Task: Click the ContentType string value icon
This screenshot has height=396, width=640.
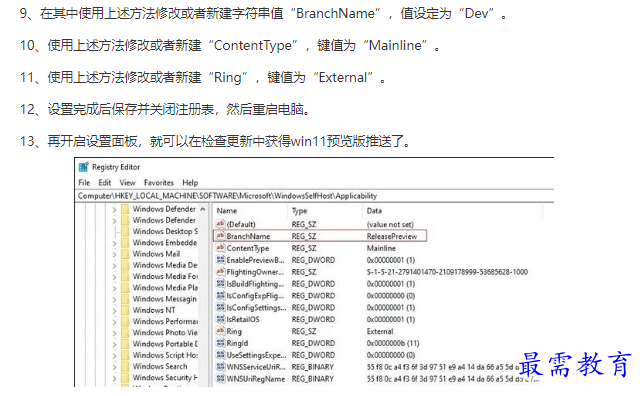Action: [220, 248]
